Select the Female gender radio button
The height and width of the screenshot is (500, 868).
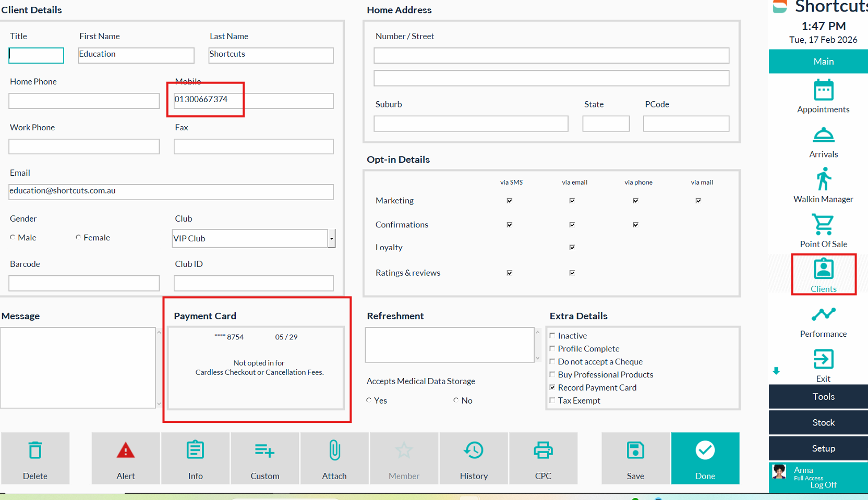pyautogui.click(x=78, y=238)
